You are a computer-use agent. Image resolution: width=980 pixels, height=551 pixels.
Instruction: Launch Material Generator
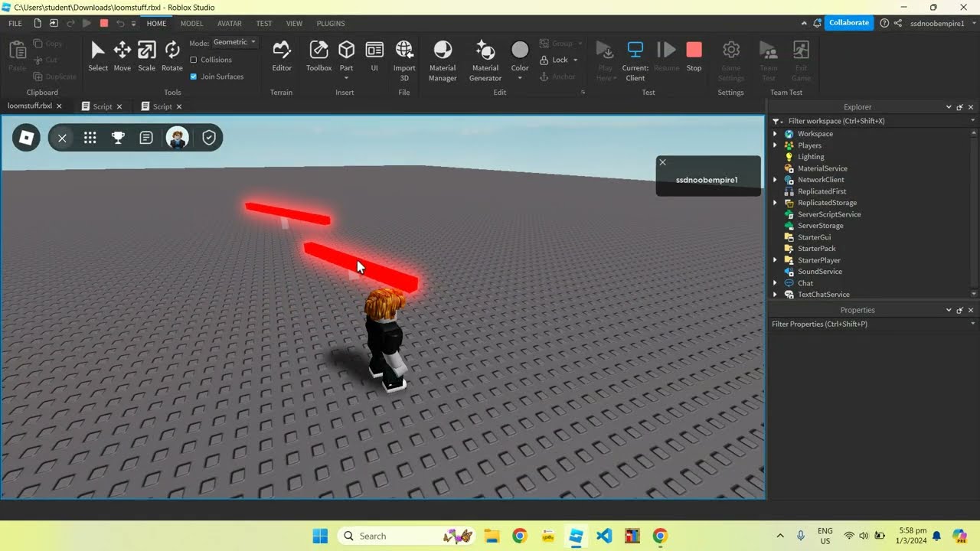[485, 60]
